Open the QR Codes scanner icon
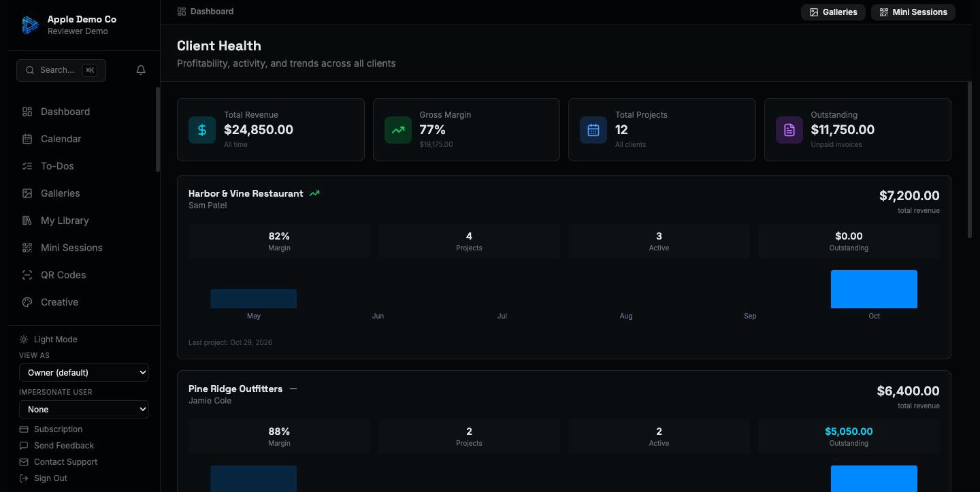Viewport: 980px width, 492px height. pyautogui.click(x=27, y=275)
